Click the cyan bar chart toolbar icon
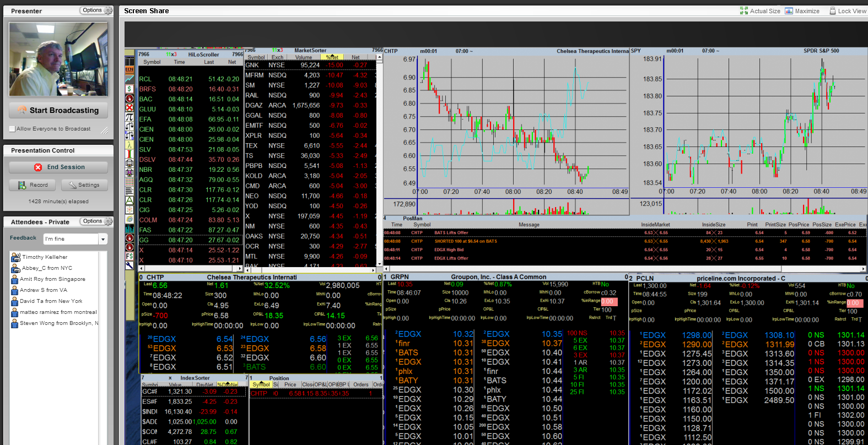Image resolution: width=868 pixels, height=445 pixels. 130,229
